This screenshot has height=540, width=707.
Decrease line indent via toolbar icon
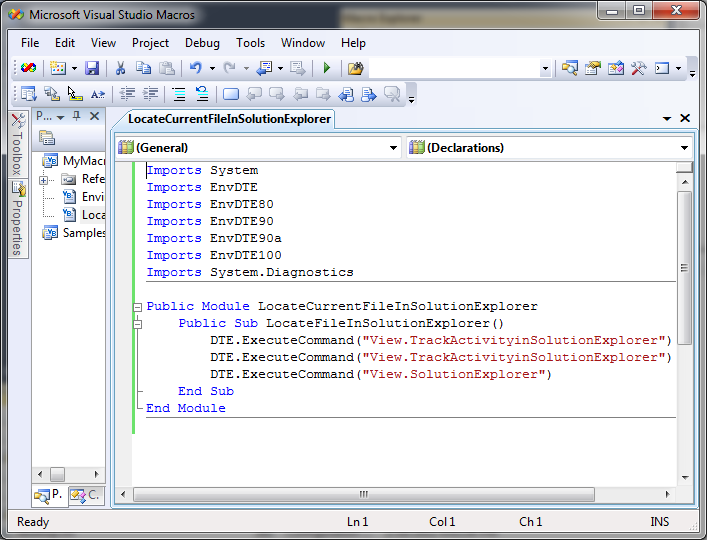tap(127, 94)
